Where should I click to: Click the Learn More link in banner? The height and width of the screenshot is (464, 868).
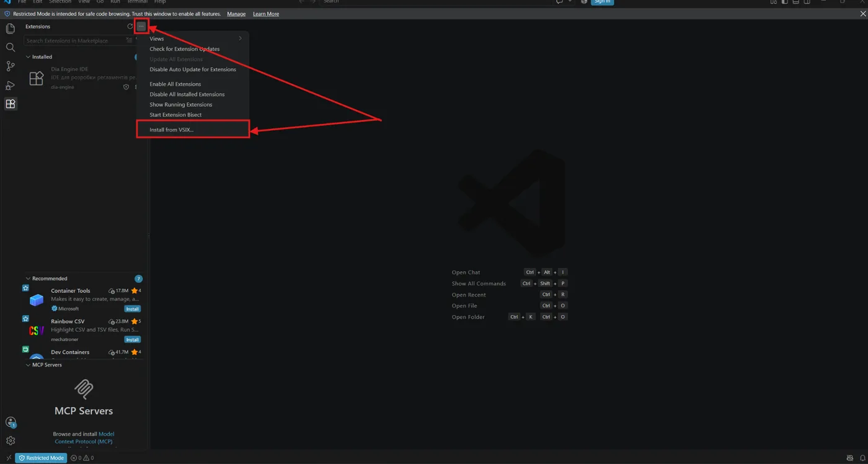point(266,14)
